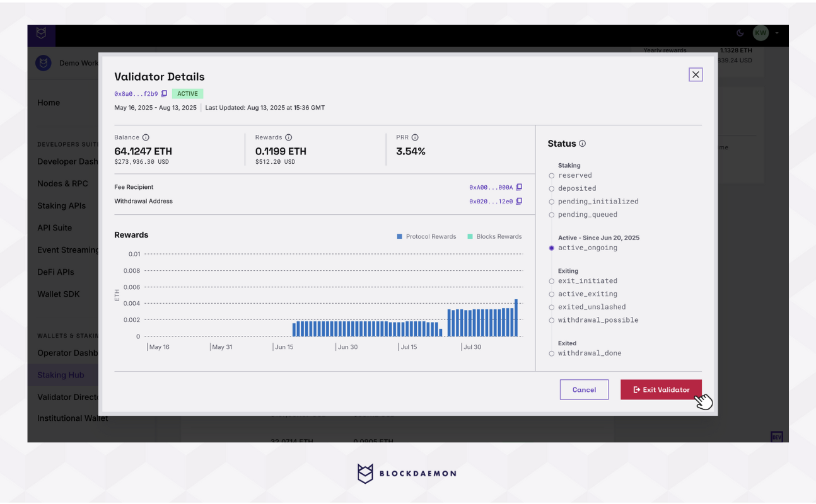The image size is (816, 504).
Task: Open Operator Dashboard in sidebar
Action: coord(67,353)
